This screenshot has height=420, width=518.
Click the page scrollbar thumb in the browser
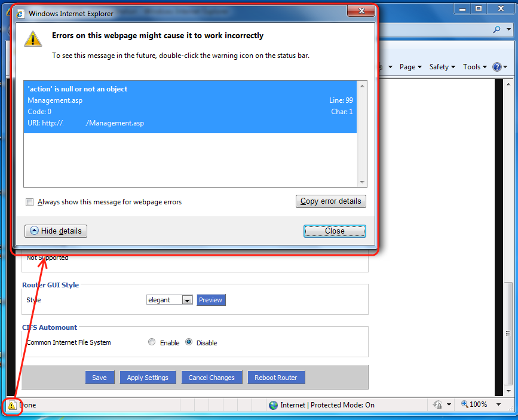(508, 333)
